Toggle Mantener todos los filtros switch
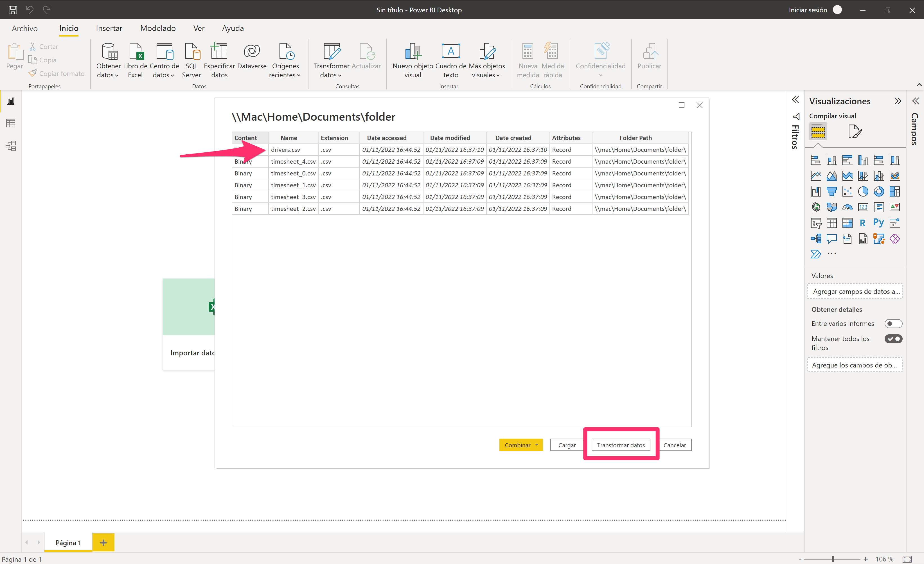 tap(893, 339)
